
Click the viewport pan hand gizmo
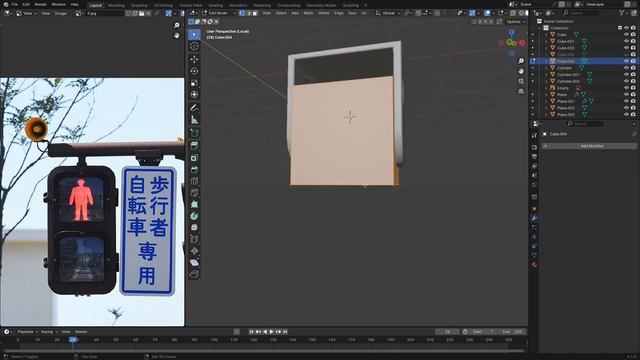click(x=521, y=71)
